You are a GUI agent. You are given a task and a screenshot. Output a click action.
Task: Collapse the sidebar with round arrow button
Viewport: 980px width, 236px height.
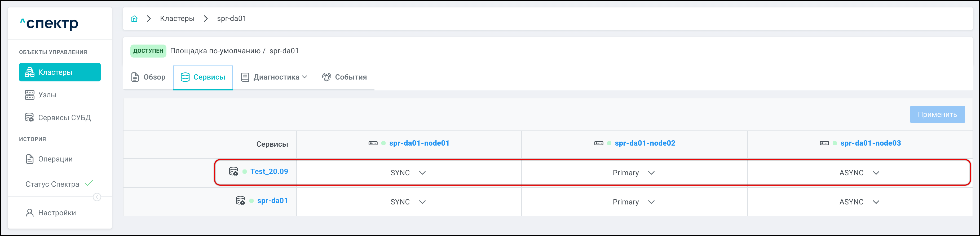pos(97,197)
